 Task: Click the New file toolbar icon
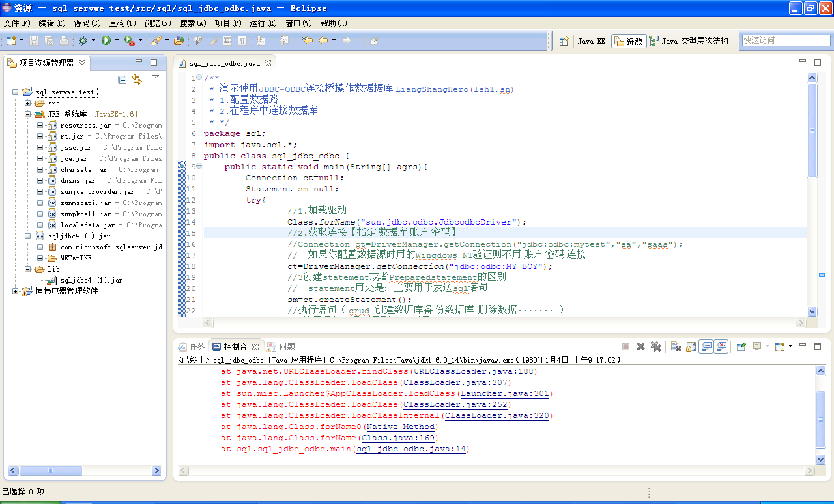tap(11, 40)
